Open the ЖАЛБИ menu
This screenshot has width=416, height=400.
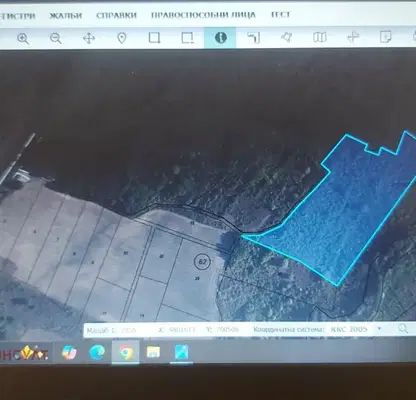(x=66, y=16)
